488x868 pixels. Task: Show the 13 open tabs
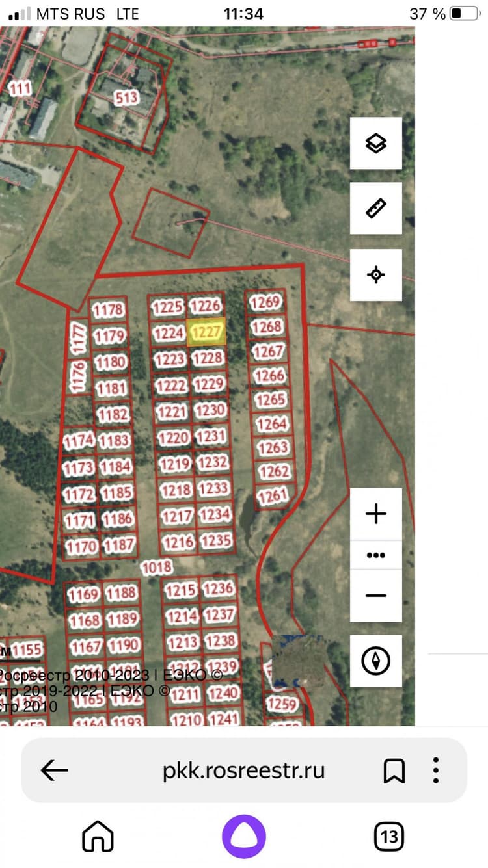tap(389, 837)
